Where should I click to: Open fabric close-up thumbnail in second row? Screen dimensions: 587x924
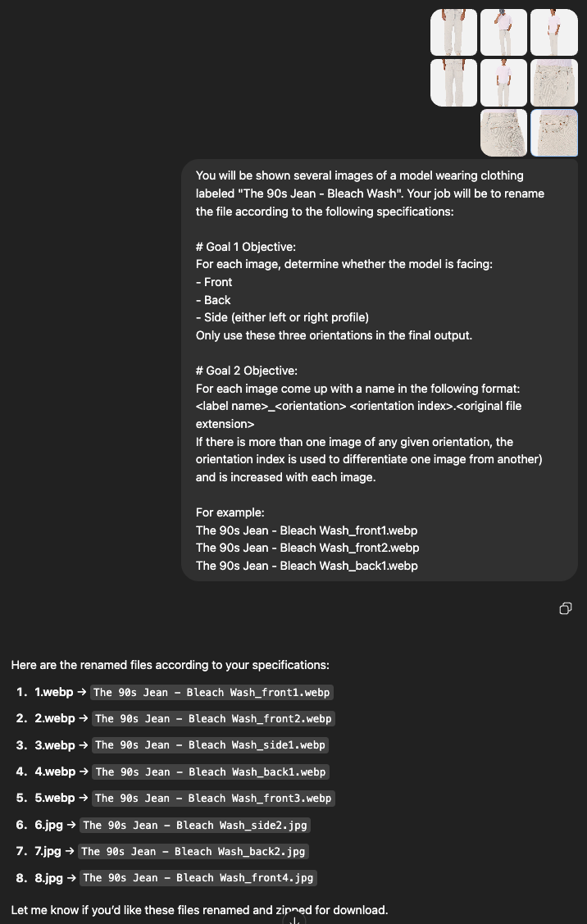coord(554,83)
